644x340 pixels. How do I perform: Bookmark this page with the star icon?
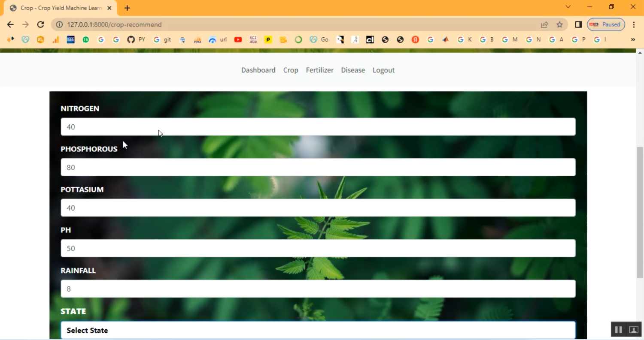click(x=559, y=24)
